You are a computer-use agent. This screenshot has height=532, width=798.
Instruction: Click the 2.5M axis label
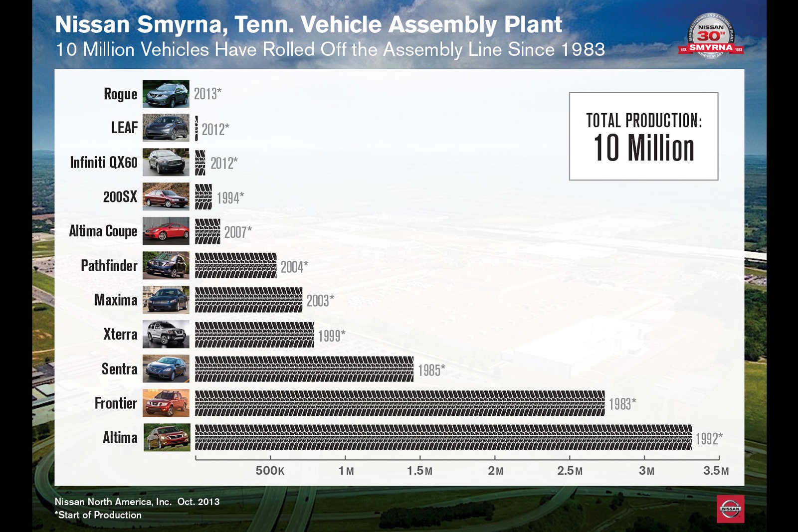tap(570, 471)
